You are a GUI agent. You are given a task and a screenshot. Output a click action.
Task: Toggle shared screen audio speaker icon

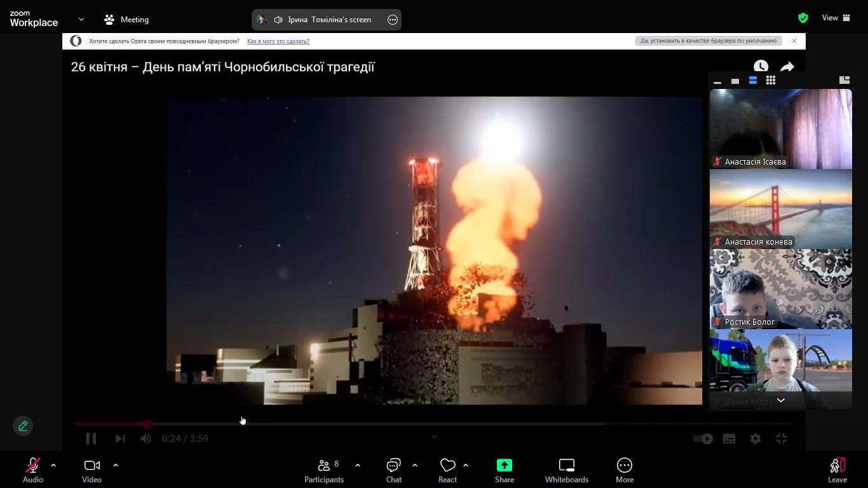click(x=278, y=20)
